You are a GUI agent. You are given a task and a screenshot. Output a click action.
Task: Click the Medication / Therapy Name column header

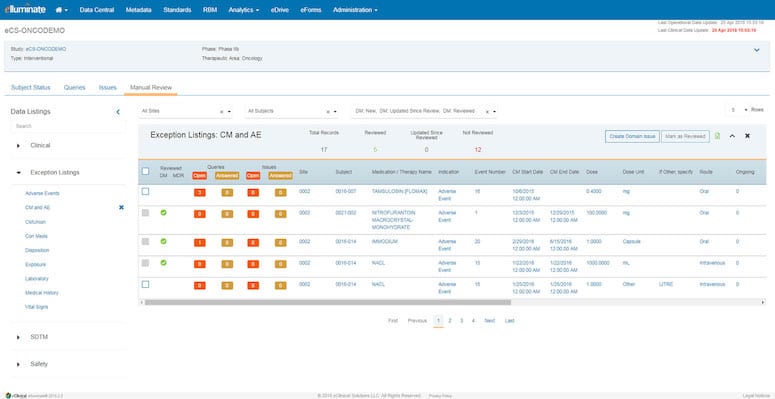pyautogui.click(x=402, y=172)
